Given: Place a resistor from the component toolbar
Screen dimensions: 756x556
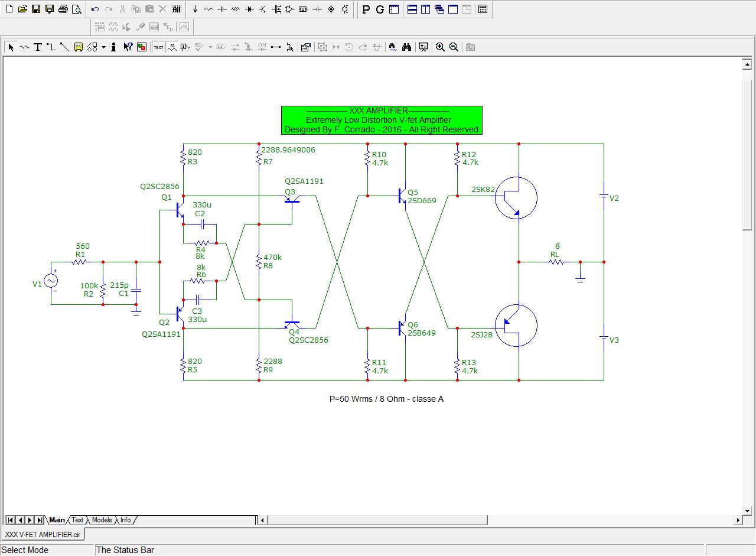Looking at the screenshot, I should [208, 9].
